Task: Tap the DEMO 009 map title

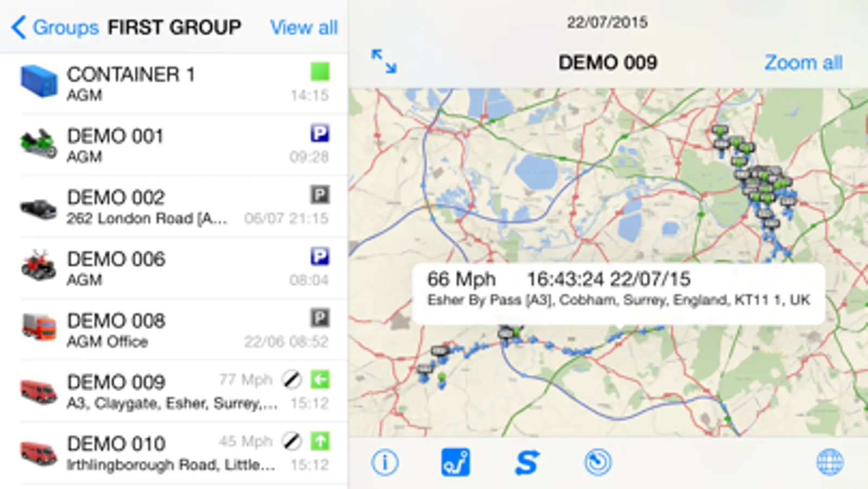Action: click(x=608, y=62)
